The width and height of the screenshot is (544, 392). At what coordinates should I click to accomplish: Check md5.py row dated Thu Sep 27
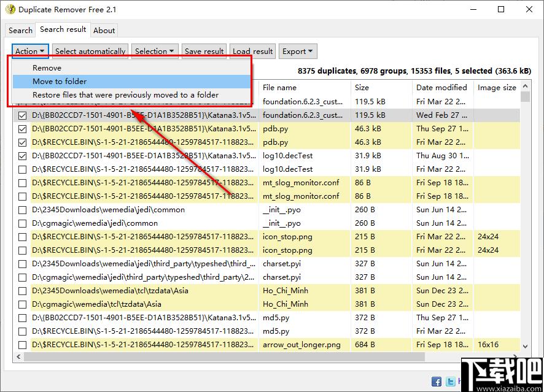tap(22, 318)
